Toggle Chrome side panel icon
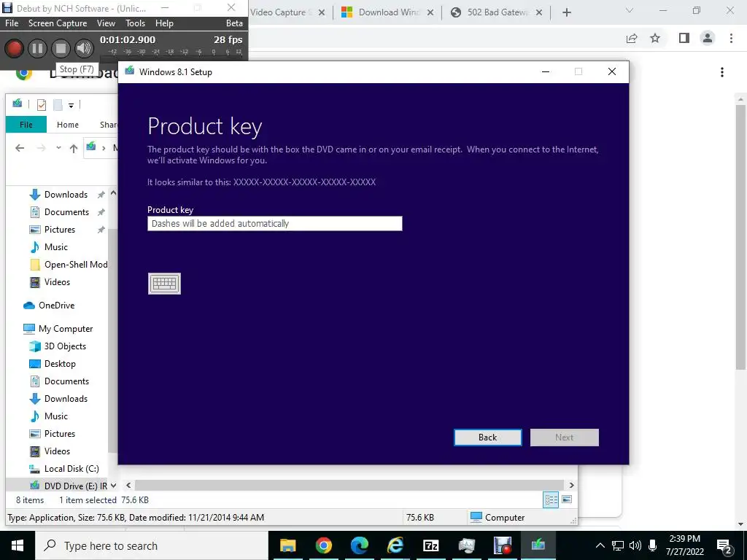The image size is (747, 560). (x=684, y=38)
